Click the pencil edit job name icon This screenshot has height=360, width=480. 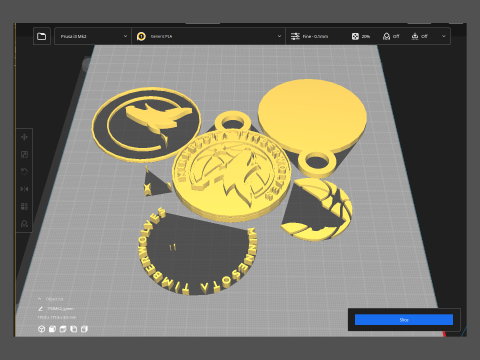tap(40, 309)
